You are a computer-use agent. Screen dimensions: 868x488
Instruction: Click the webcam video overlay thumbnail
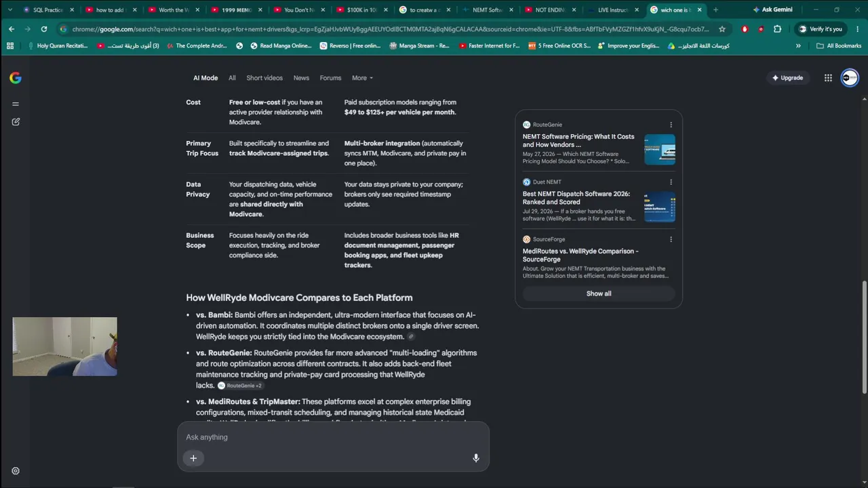tap(64, 346)
